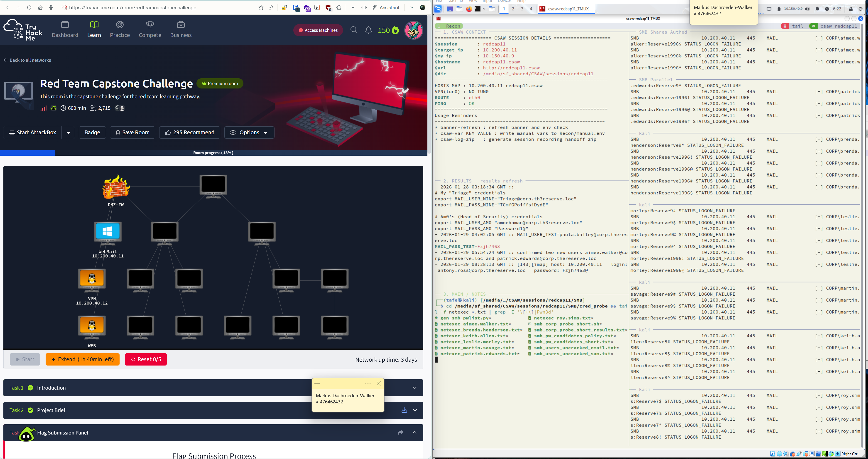
Task: Click the VPN Linux machine icon
Action: 92,279
